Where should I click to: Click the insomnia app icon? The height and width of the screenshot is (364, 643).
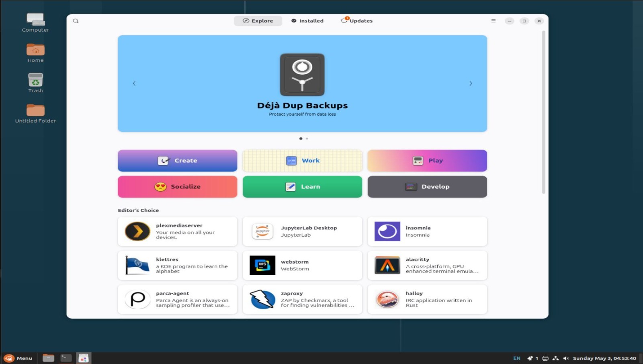click(x=387, y=231)
